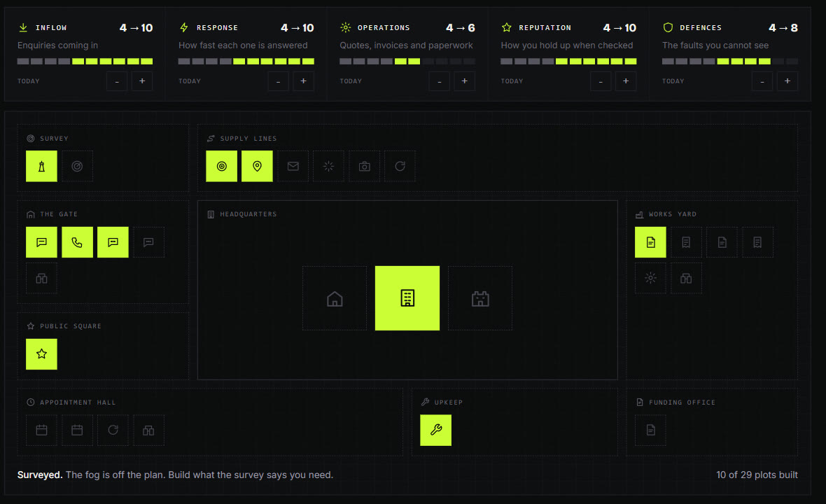Open the built three-dot chat plot in The Gate
Screen dimensions: 826x504
tap(113, 242)
